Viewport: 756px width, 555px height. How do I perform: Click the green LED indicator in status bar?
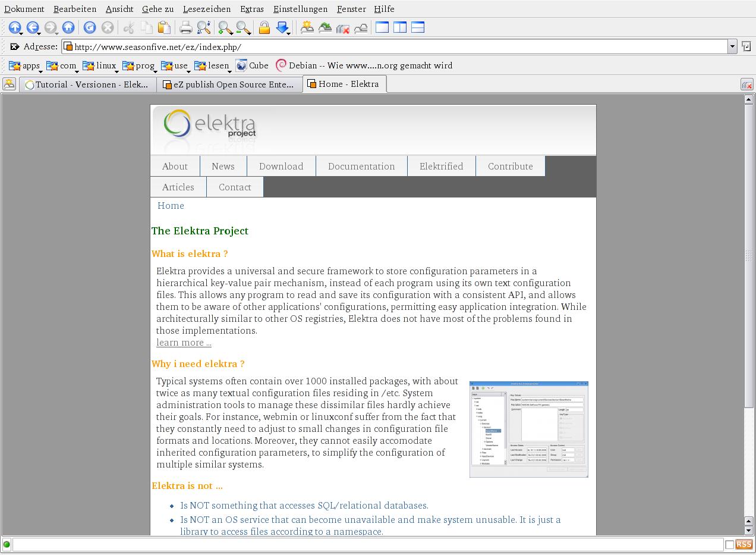tap(7, 544)
